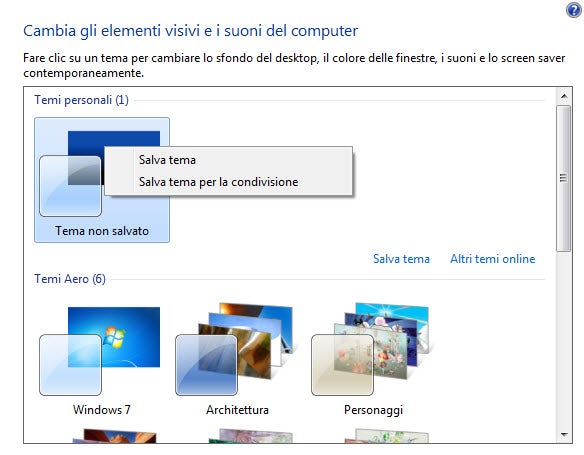Viewport: 584px width, 455px height.
Task: Apply the Personaggi theme
Action: pyautogui.click(x=374, y=359)
